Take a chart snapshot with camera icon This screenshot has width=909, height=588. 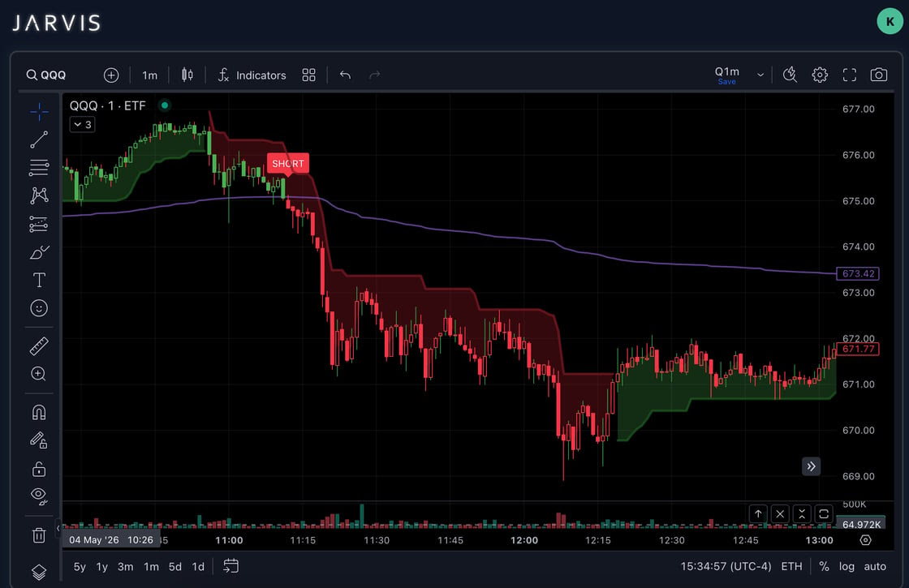[x=879, y=75]
